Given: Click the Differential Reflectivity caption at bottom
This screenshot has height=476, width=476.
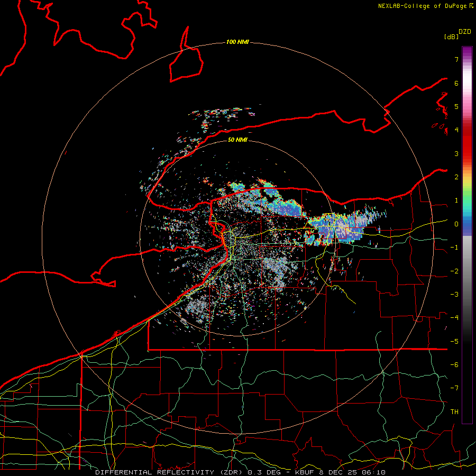Looking at the screenshot, I should [240, 472].
